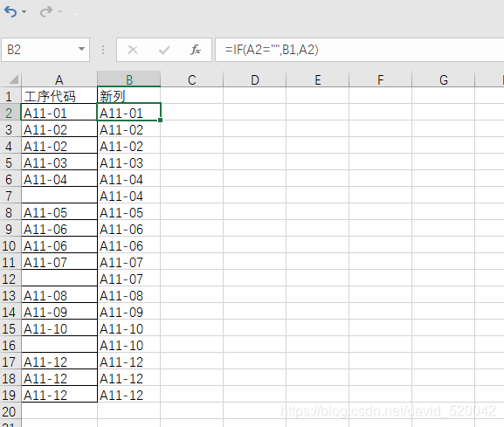
Task: Select column A header
Action: point(59,79)
